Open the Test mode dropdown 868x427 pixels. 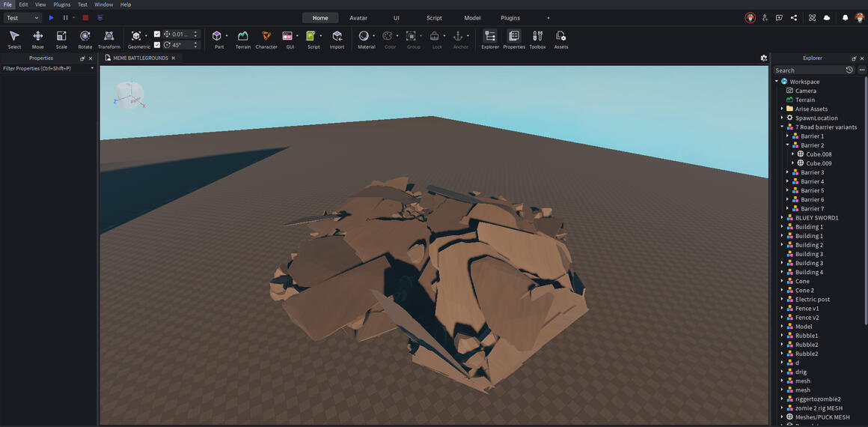click(x=22, y=18)
